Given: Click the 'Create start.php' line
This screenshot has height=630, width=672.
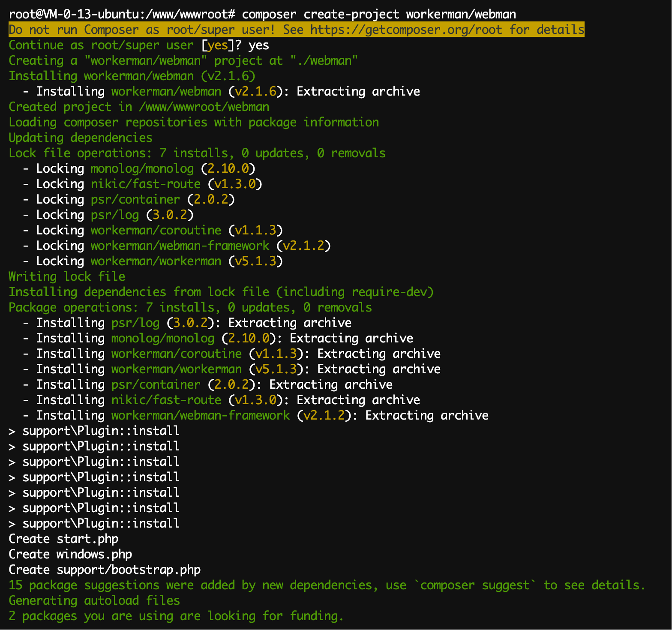Looking at the screenshot, I should click(63, 539).
